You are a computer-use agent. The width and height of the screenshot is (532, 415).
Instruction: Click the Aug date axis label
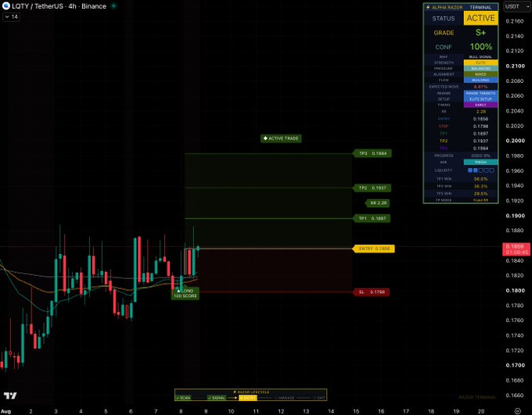click(5, 411)
